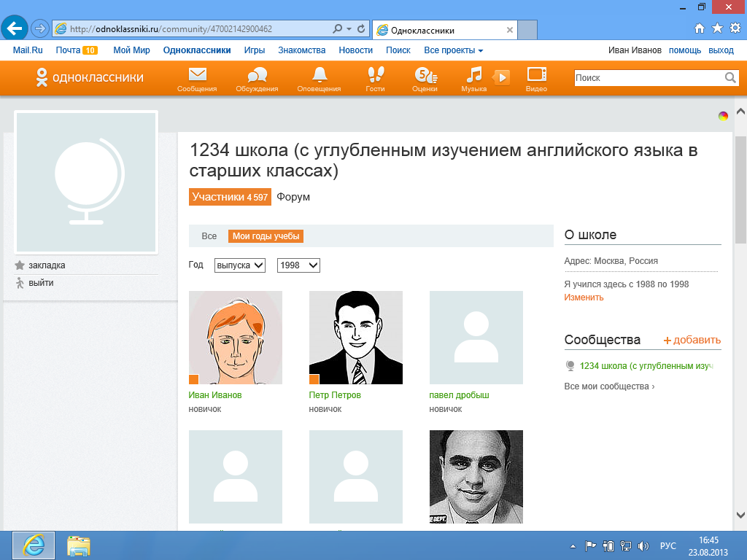Open the address bar dropdown arrow
The image size is (747, 560).
coord(349,28)
